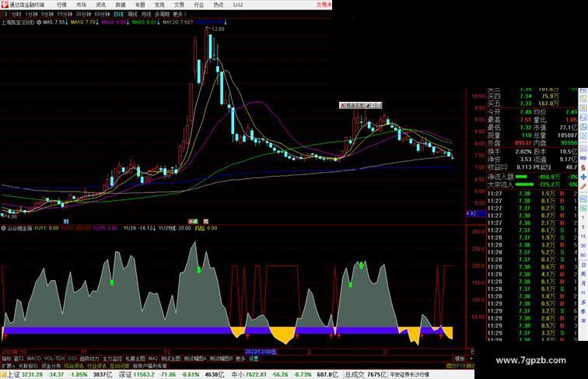
Task: Select the CCI indicator tab
Action: (72, 359)
